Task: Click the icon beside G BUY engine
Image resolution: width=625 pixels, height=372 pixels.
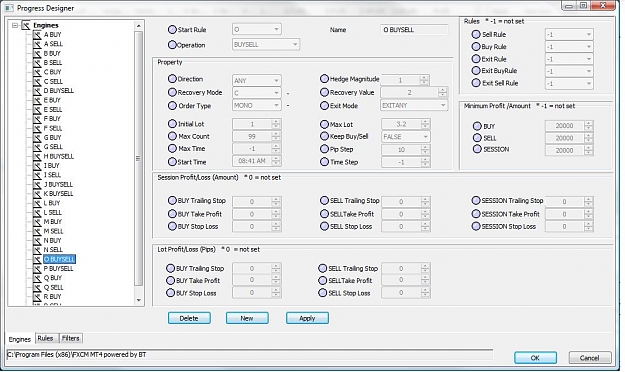Action: point(37,138)
